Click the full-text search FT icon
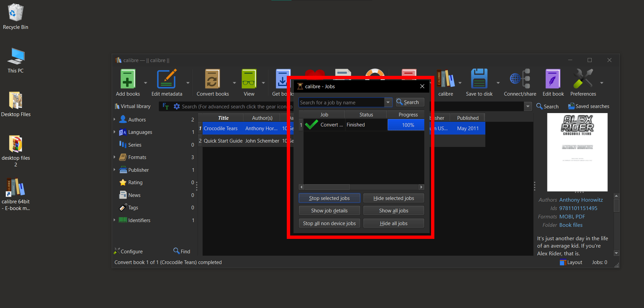This screenshot has width=644, height=308. pos(165,106)
